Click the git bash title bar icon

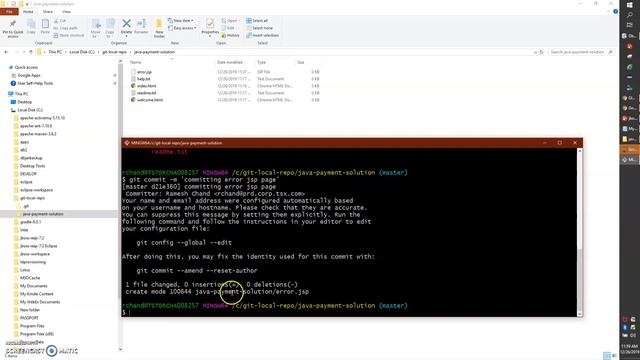pyautogui.click(x=127, y=143)
